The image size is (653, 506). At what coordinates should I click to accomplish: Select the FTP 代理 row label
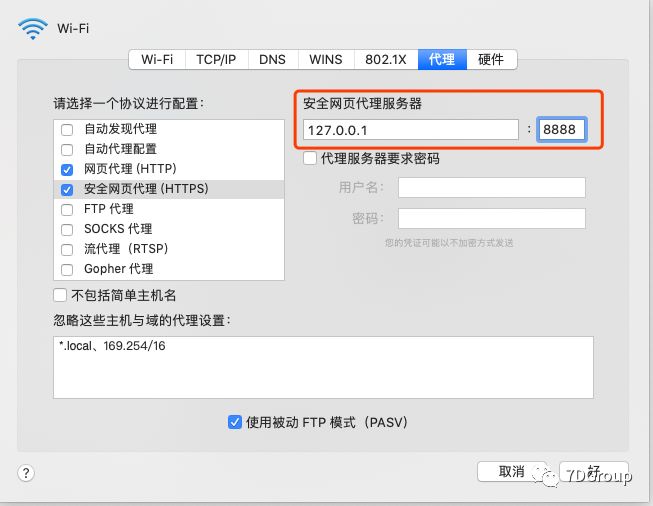pos(109,209)
